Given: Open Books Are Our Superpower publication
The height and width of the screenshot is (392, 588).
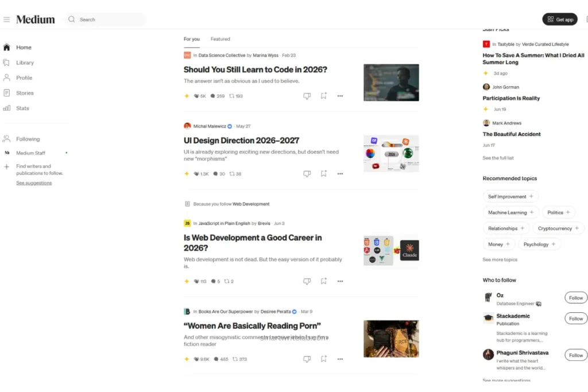Looking at the screenshot, I should 225,312.
